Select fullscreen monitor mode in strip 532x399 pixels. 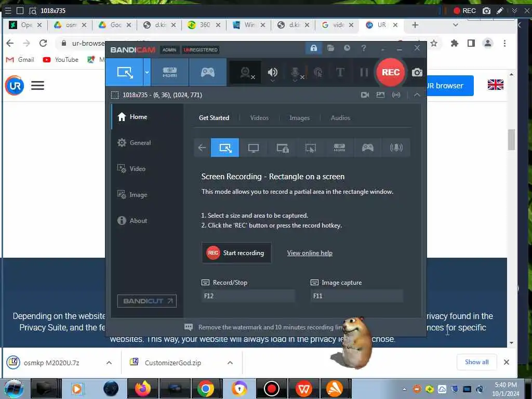(254, 148)
